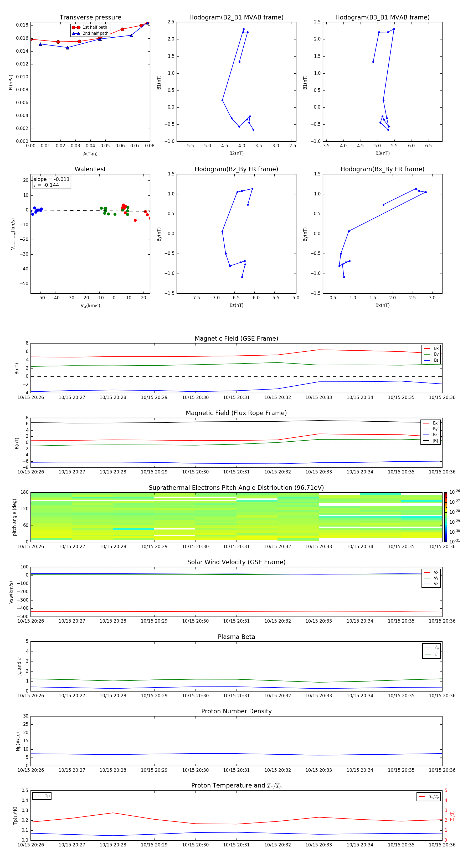Click the 'Magnetic Field (GSE Frame)' title
Screen dimensions: 473x868
pyautogui.click(x=236, y=339)
